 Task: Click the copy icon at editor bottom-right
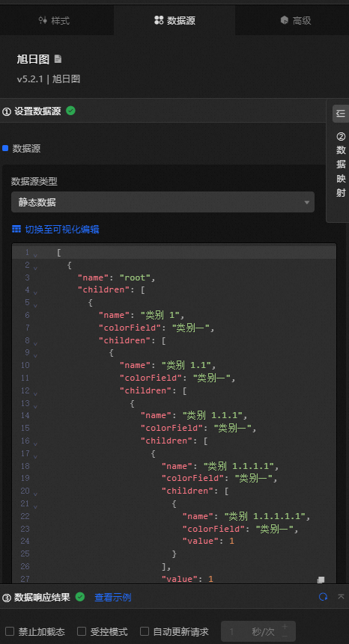(321, 580)
